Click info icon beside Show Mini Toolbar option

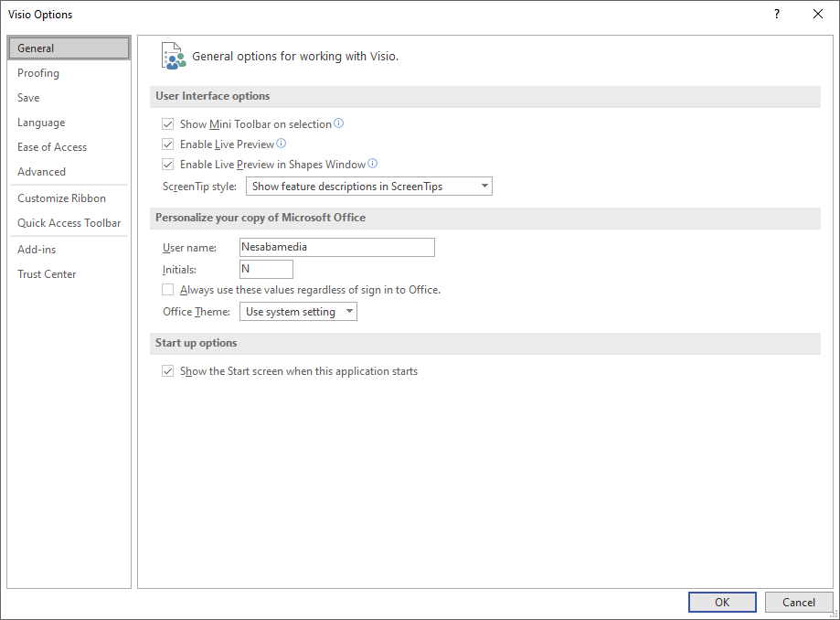339,123
